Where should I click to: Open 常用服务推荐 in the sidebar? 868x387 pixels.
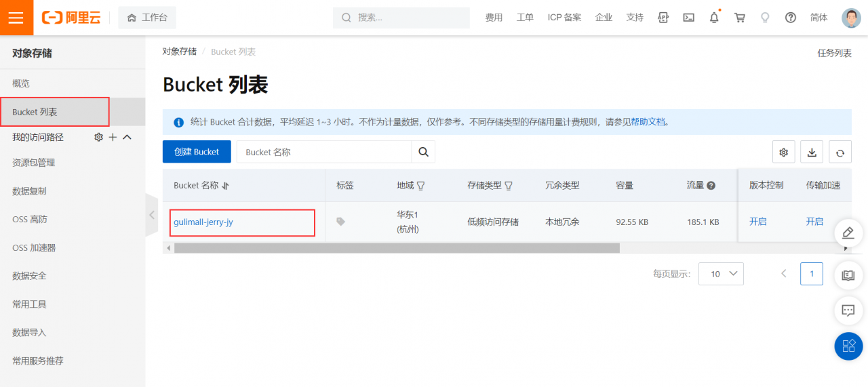[38, 361]
